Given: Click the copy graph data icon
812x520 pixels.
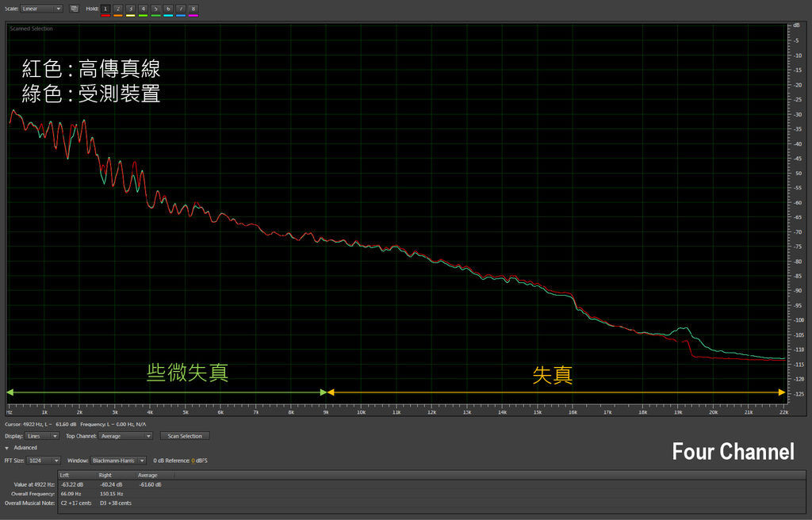Looking at the screenshot, I should coord(74,9).
